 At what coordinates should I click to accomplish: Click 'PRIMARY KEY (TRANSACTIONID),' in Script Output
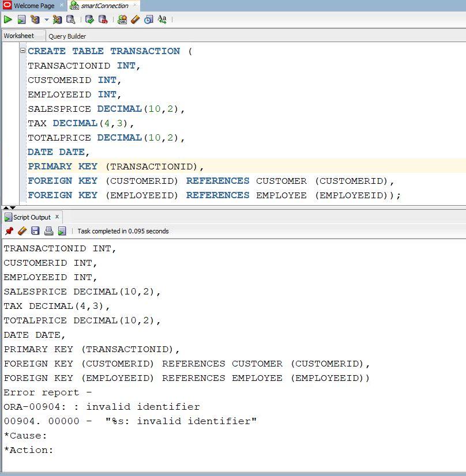point(92,349)
